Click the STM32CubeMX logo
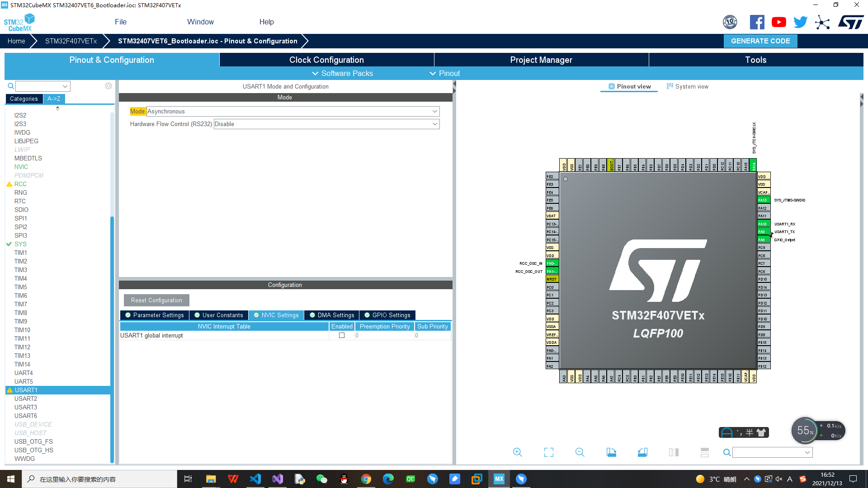The height and width of the screenshot is (488, 868). pos(19,22)
